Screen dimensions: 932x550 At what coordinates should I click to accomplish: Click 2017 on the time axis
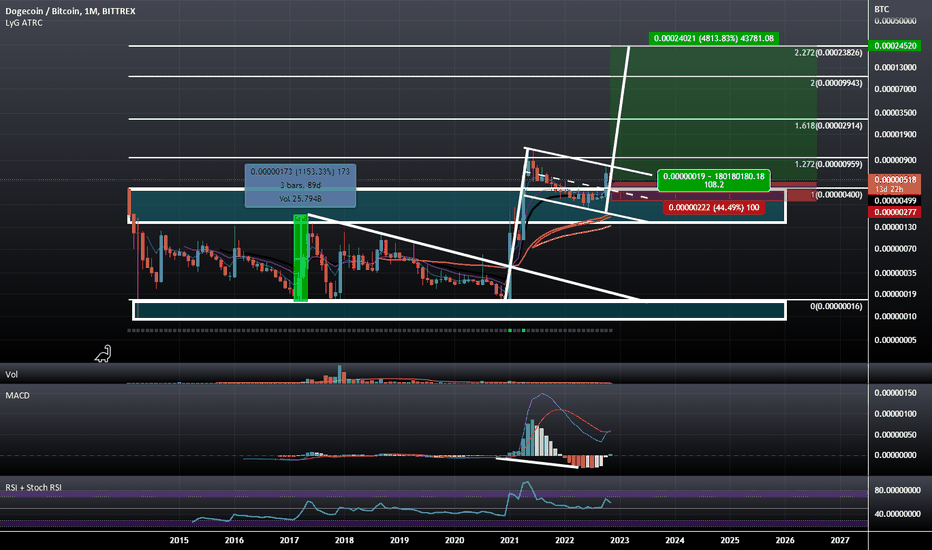click(289, 540)
